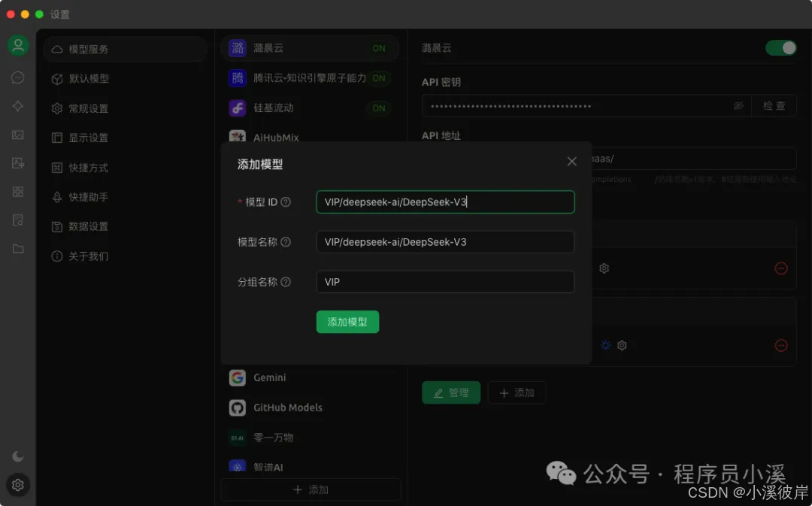This screenshot has width=812, height=506.
Task: Open 模型服务 settings section
Action: click(x=126, y=49)
